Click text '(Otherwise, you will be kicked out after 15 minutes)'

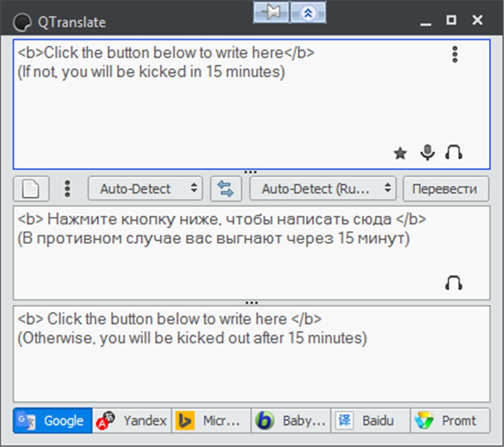192,338
